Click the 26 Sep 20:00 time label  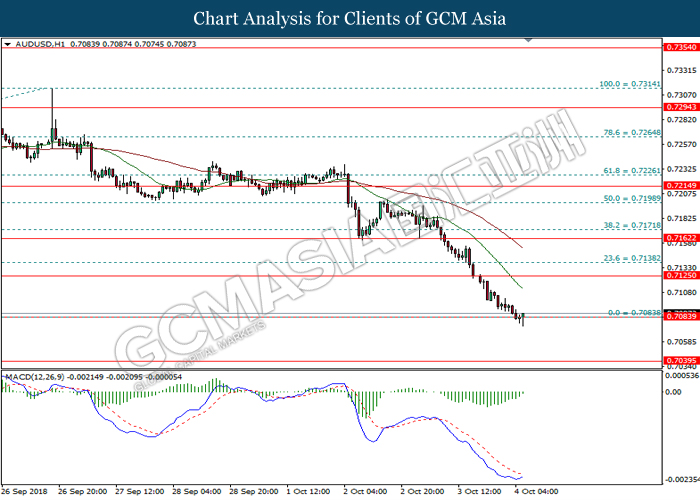click(x=83, y=492)
